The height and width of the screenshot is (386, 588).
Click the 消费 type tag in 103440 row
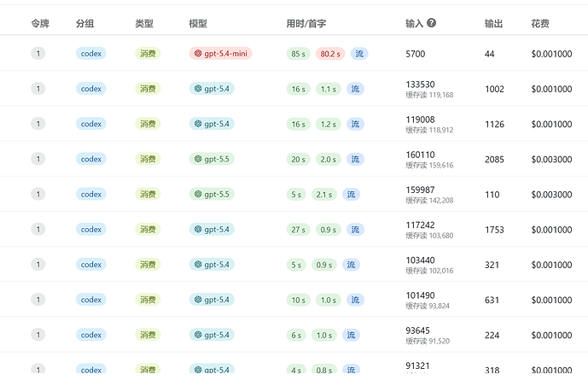coord(148,265)
